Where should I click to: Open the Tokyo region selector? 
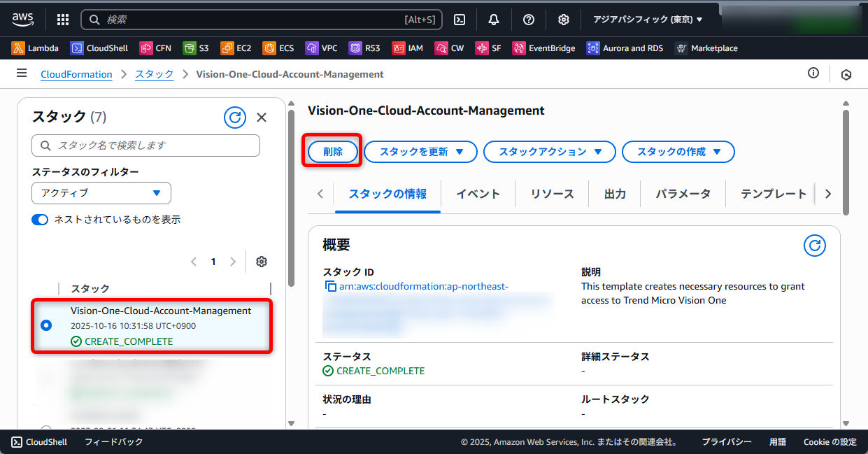click(x=648, y=20)
